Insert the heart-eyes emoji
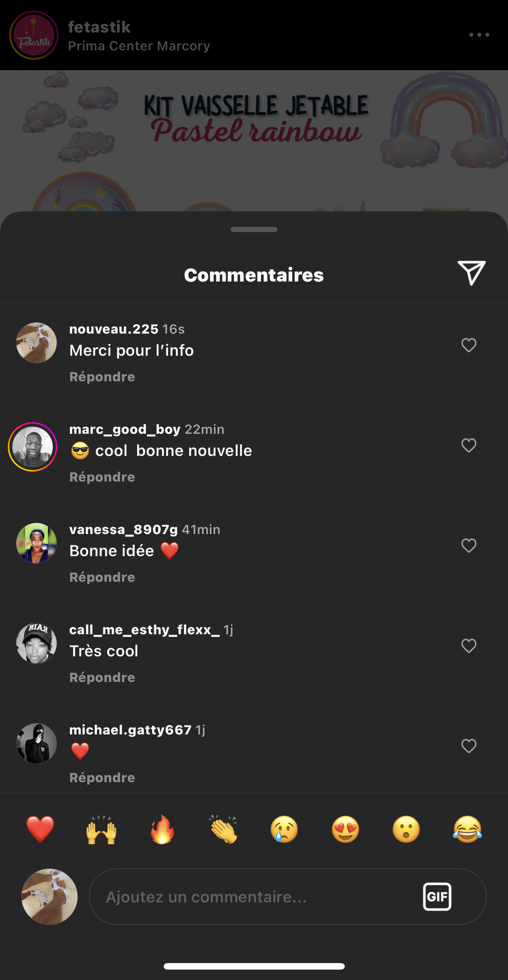Image resolution: width=508 pixels, height=980 pixels. pos(345,829)
